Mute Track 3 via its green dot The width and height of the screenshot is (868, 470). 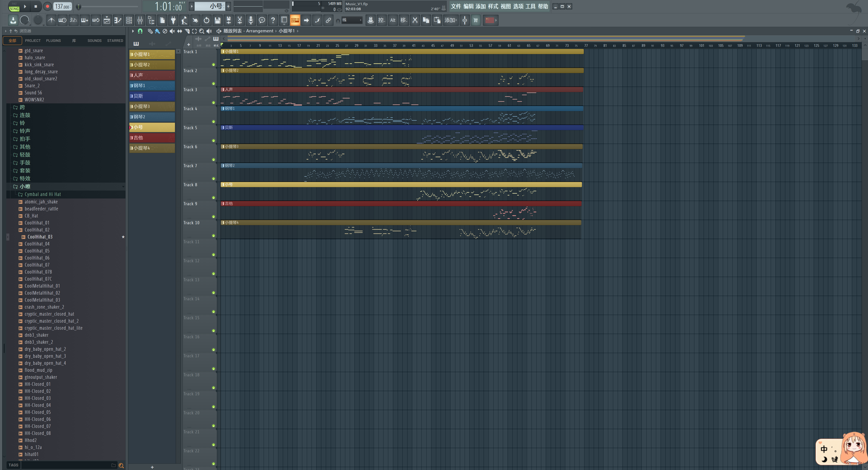pos(214,103)
